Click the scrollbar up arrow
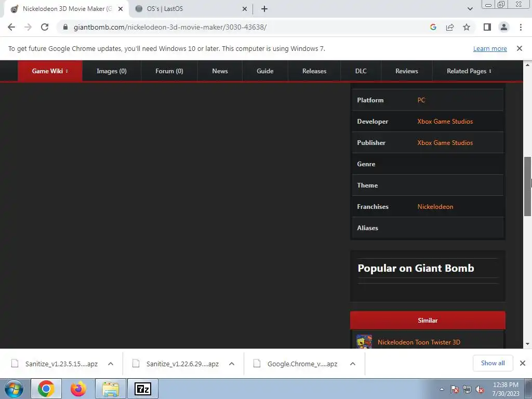532x399 pixels. click(527, 64)
